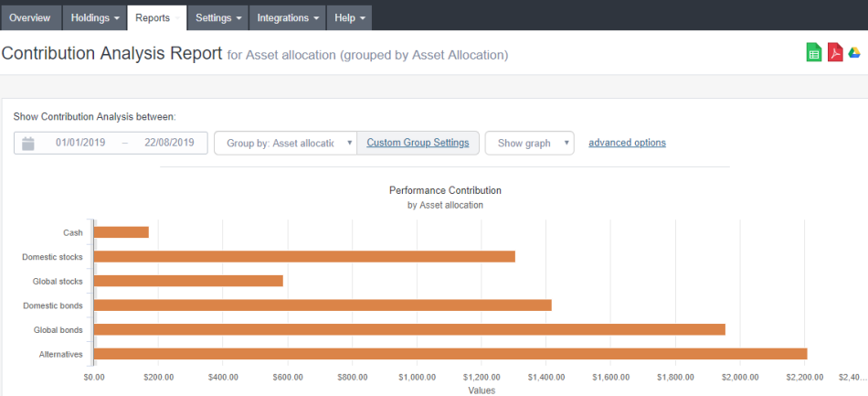Image resolution: width=868 pixels, height=396 pixels.
Task: Click the $1,000.00 axis value
Action: [417, 377]
